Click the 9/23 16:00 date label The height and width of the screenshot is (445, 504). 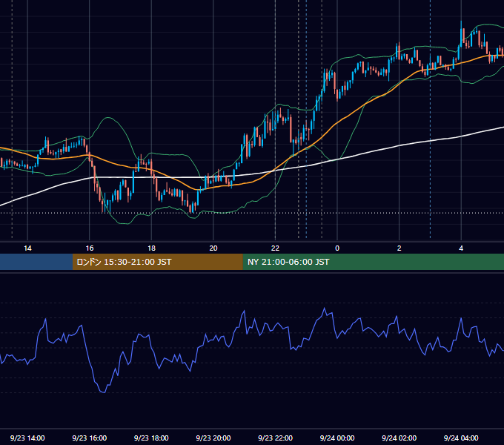(90, 438)
